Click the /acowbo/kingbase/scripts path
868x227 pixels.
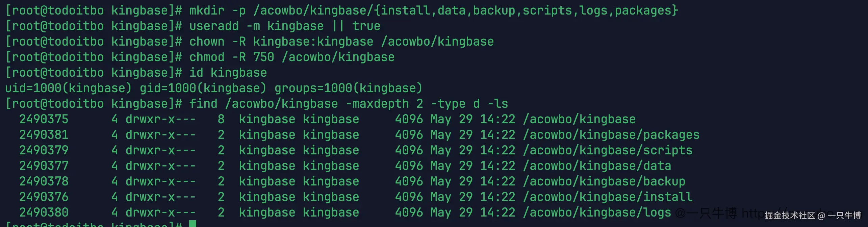pos(608,150)
